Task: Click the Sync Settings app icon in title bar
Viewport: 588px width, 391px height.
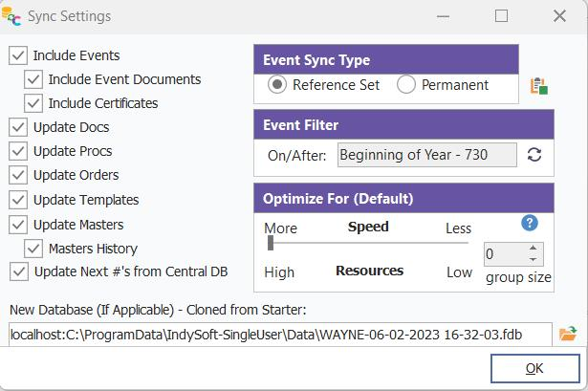Action: 12,15
